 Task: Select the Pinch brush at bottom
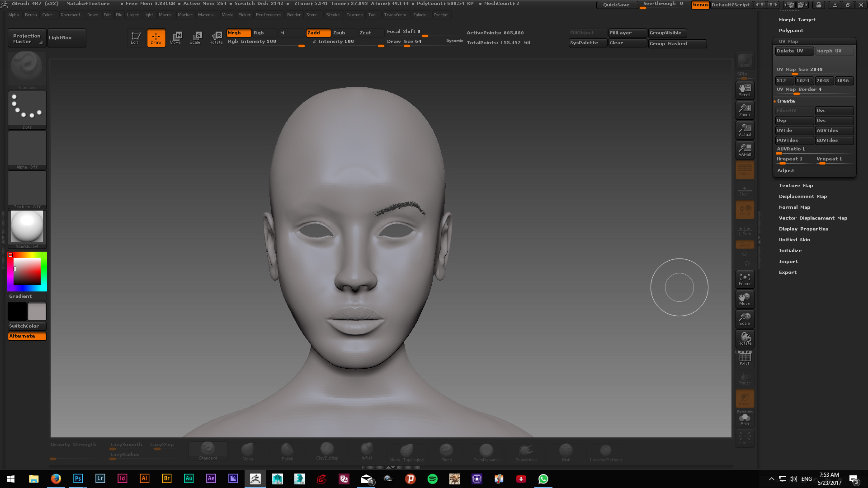point(446,451)
